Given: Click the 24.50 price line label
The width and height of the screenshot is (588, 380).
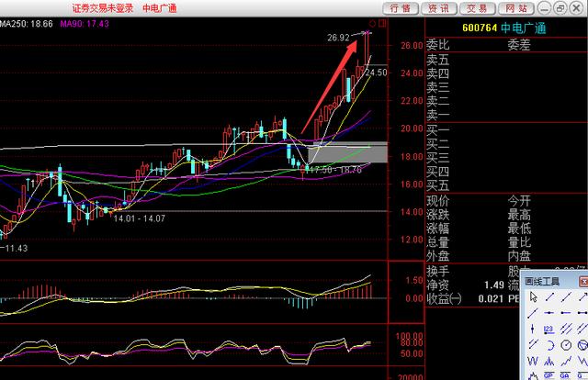Looking at the screenshot, I should click(x=376, y=73).
